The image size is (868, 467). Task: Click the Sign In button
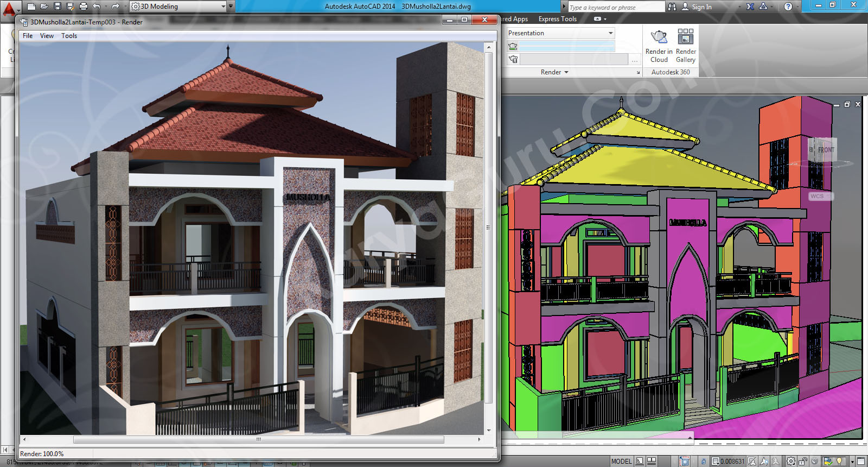point(701,7)
